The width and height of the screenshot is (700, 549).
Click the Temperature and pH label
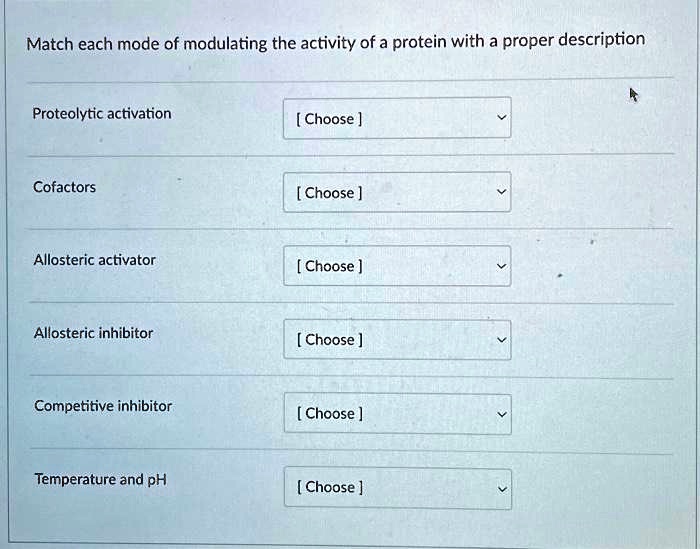click(100, 479)
